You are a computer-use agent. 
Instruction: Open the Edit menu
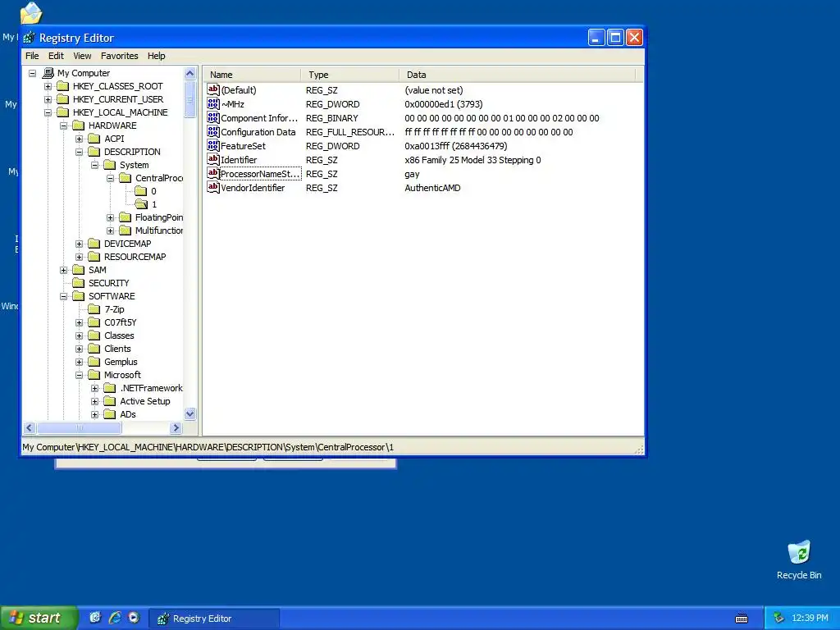pos(56,56)
